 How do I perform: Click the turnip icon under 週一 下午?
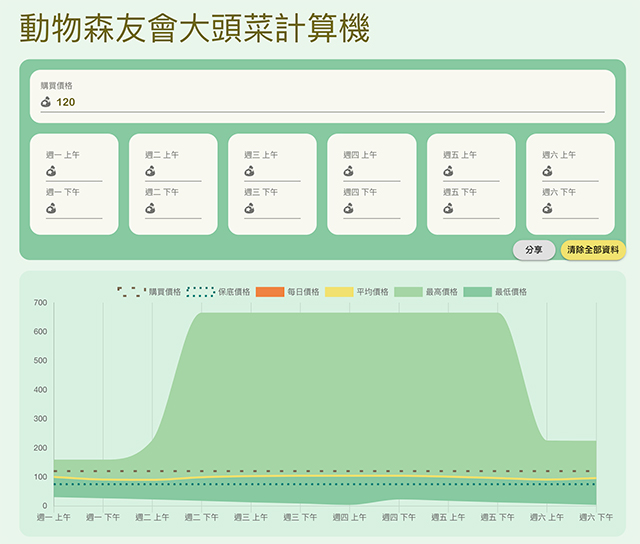pos(51,209)
